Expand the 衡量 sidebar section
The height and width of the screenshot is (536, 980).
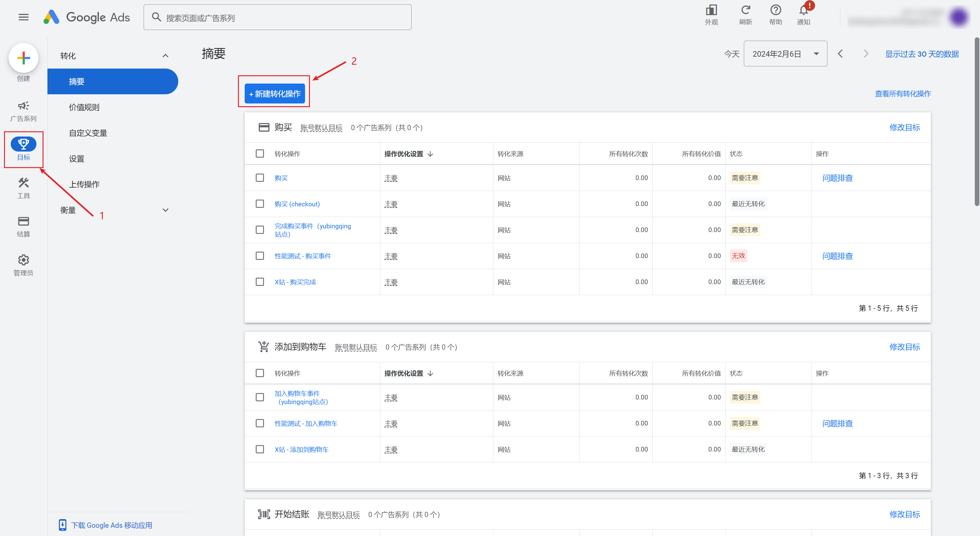[x=165, y=210]
